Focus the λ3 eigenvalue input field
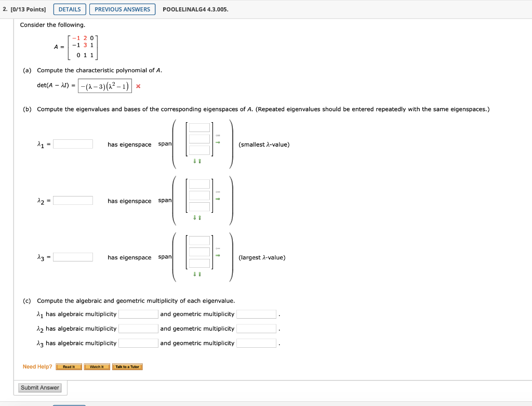The image size is (532, 406). click(73, 257)
